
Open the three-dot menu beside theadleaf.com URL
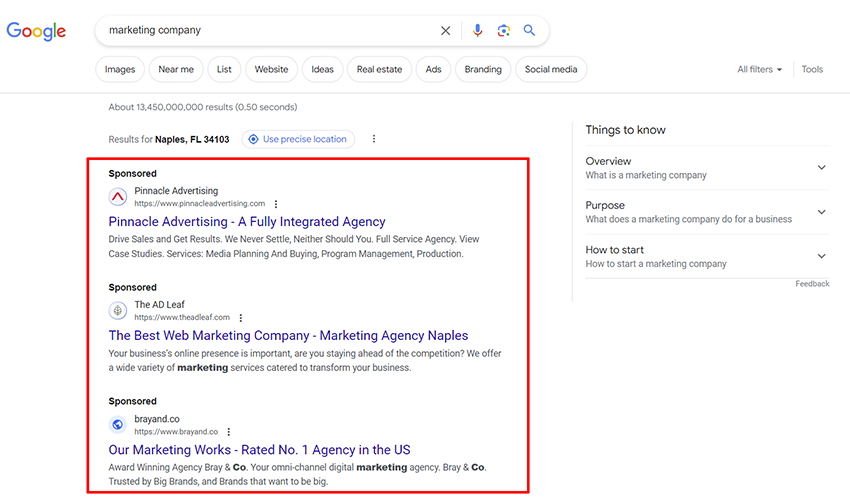tap(241, 318)
